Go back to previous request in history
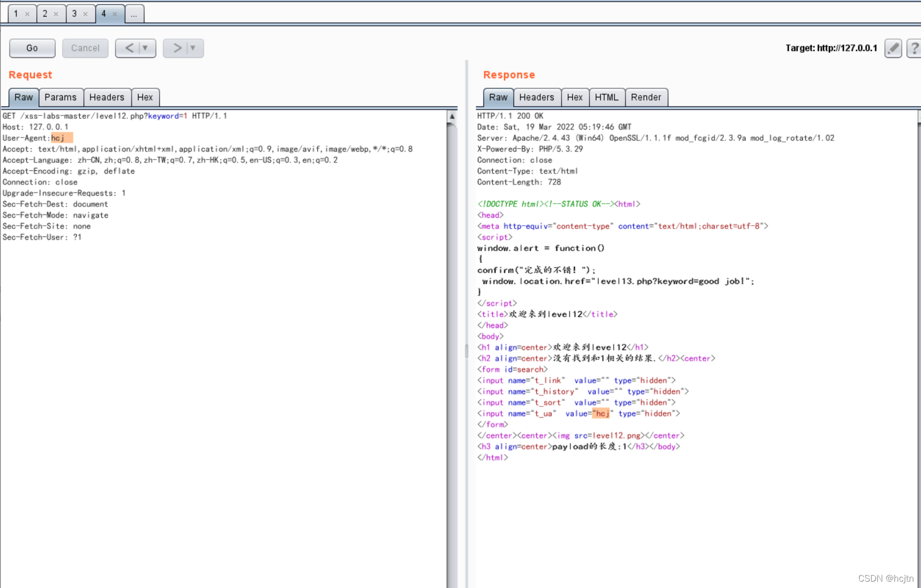 (129, 48)
